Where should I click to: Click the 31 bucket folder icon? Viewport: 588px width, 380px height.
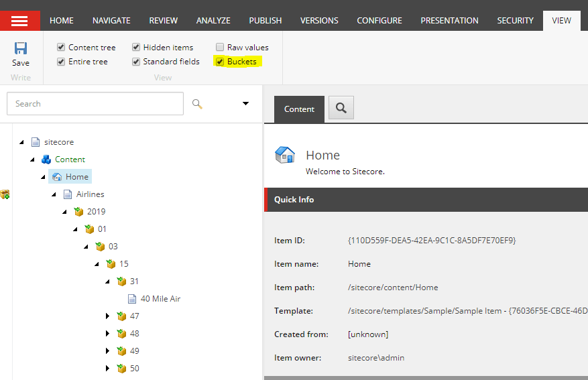121,281
